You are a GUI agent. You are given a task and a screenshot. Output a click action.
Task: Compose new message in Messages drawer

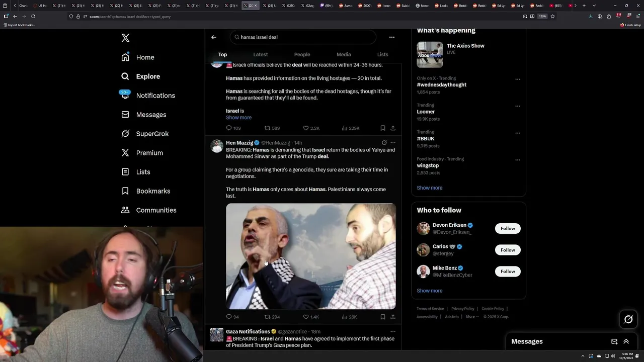tap(614, 341)
